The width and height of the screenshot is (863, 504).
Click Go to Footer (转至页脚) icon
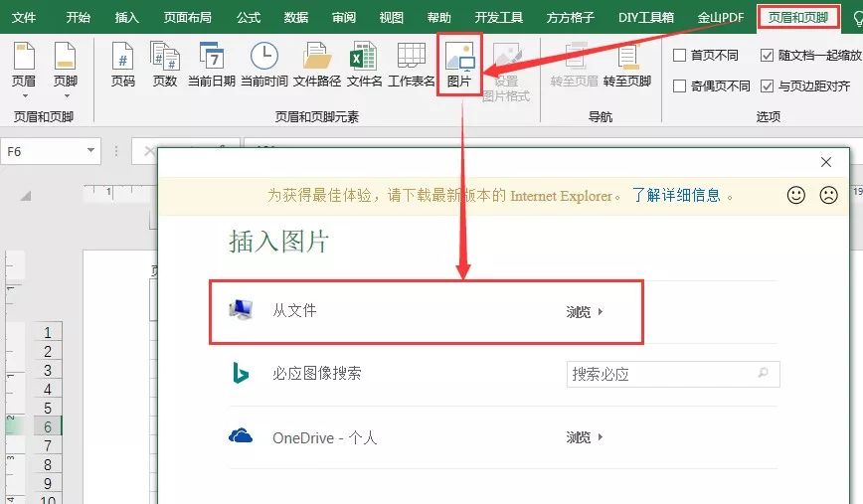click(x=626, y=65)
